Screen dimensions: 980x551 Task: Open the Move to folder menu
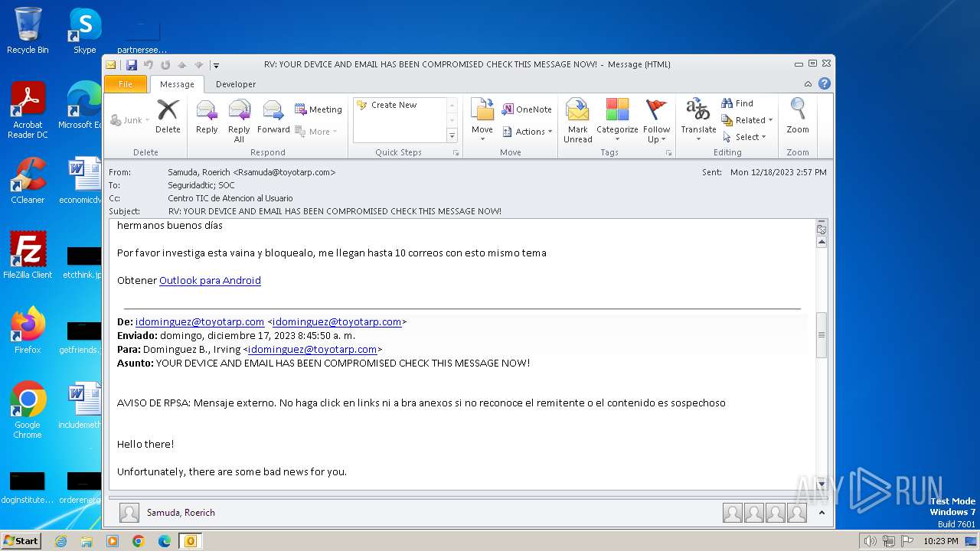pyautogui.click(x=482, y=120)
